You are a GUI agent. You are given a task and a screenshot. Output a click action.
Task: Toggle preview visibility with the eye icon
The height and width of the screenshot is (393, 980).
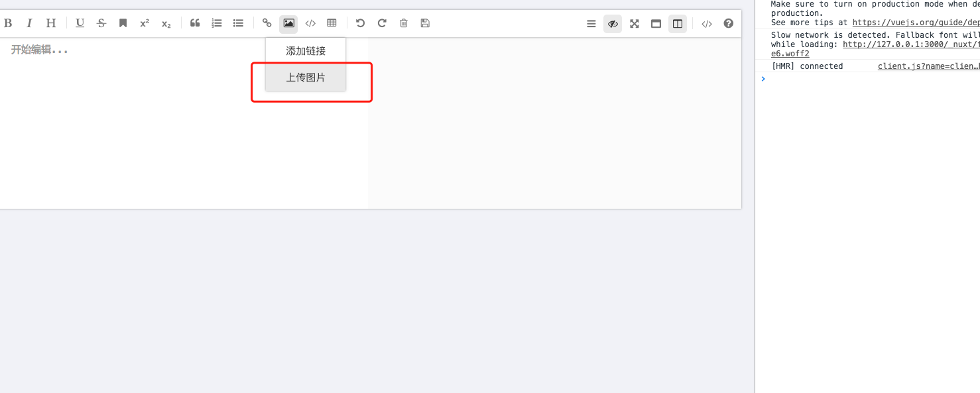click(x=612, y=23)
